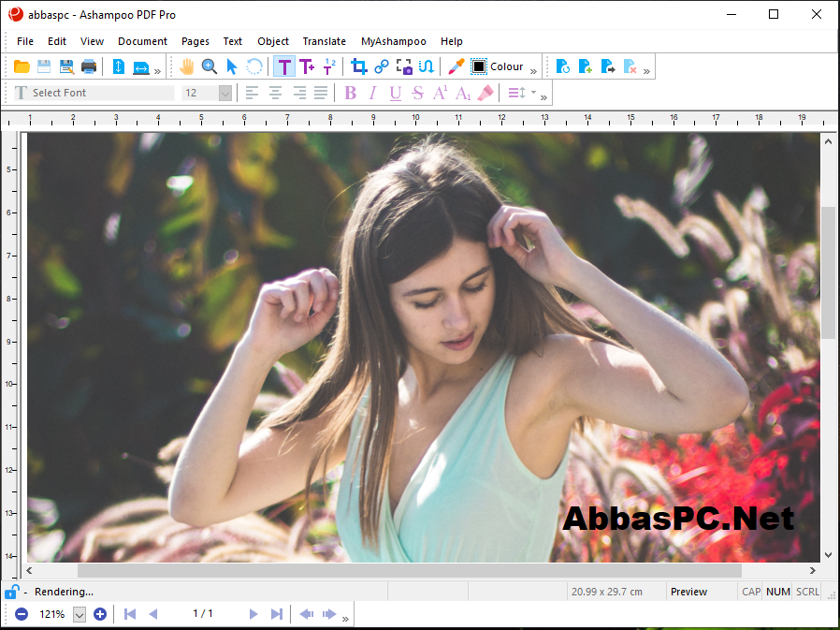The height and width of the screenshot is (630, 840).
Task: Toggle Bold formatting
Action: [x=351, y=93]
